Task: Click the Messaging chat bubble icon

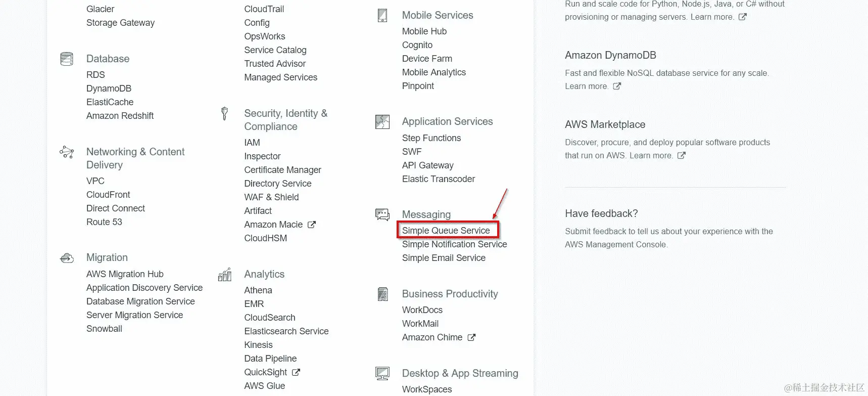Action: (382, 215)
